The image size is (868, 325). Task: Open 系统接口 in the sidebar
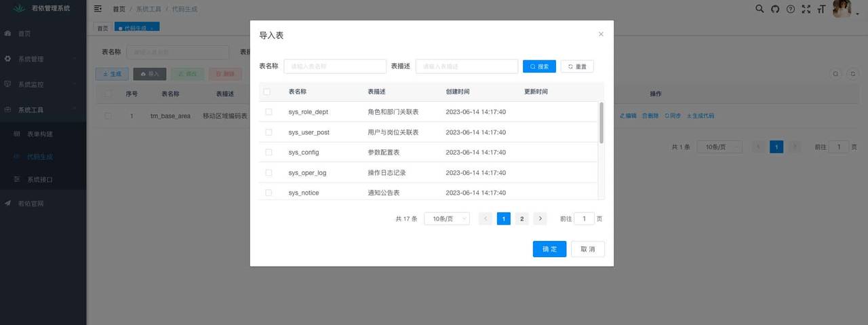tap(43, 179)
